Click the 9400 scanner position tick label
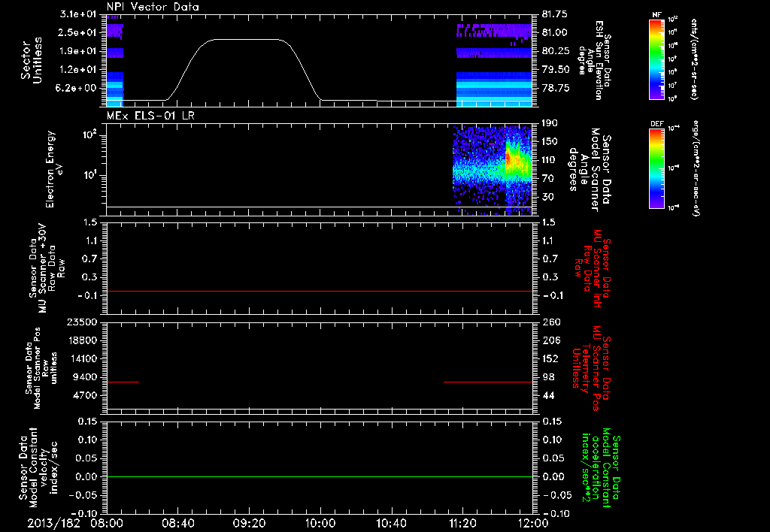 [x=84, y=377]
